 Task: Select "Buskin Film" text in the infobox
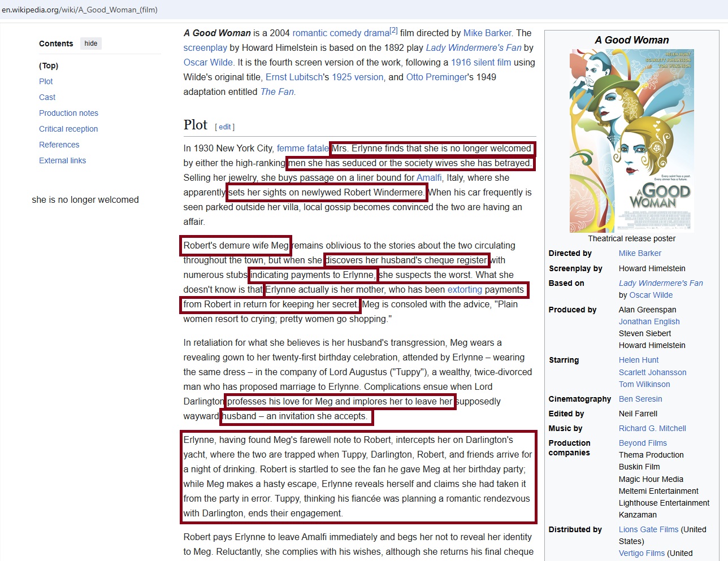point(639,467)
